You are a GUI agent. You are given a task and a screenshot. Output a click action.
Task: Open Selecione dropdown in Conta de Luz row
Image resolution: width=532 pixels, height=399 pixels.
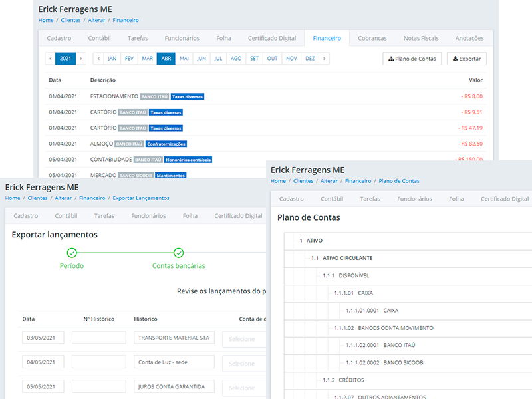coord(245,364)
